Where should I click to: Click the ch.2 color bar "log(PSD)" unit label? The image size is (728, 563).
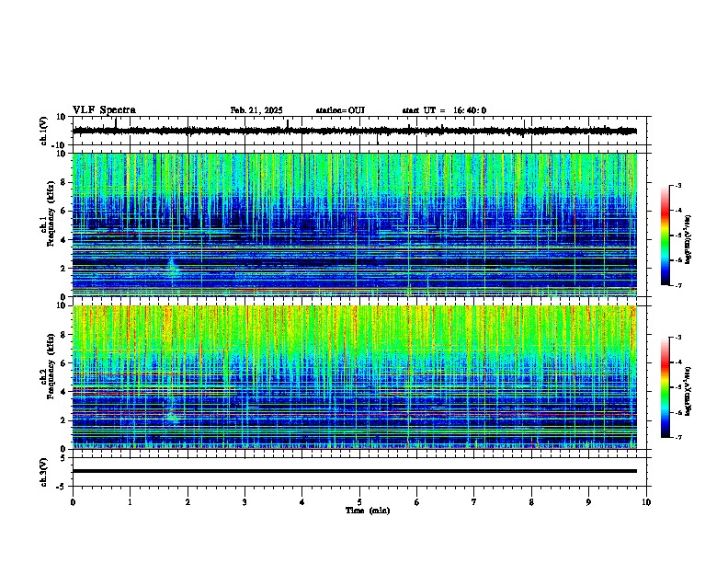click(x=688, y=391)
